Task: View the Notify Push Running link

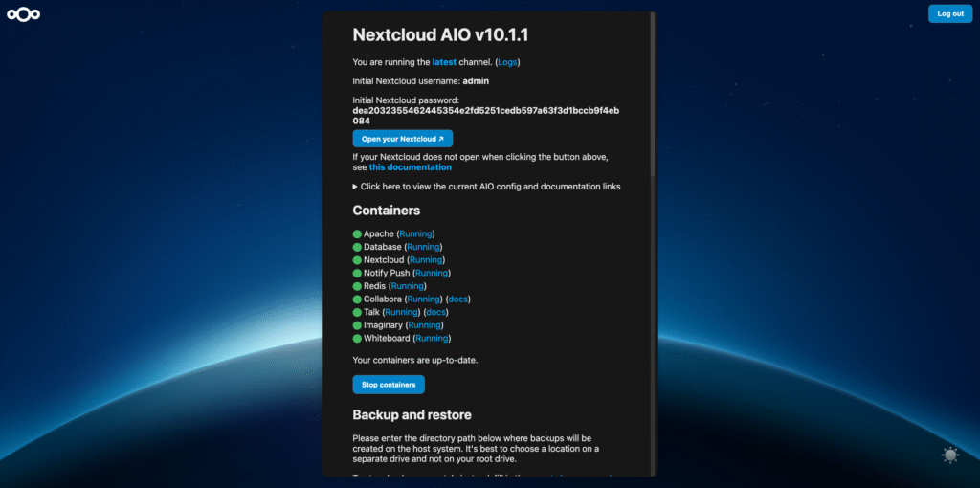Action: click(x=432, y=273)
